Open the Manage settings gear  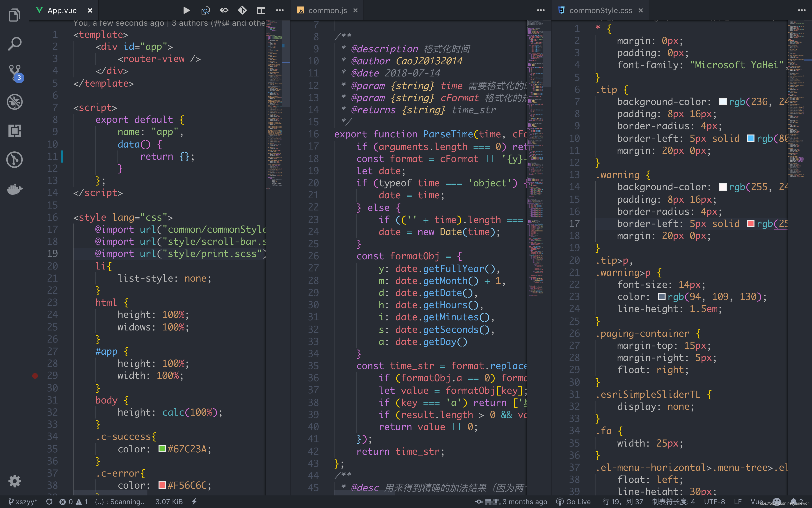(x=14, y=481)
